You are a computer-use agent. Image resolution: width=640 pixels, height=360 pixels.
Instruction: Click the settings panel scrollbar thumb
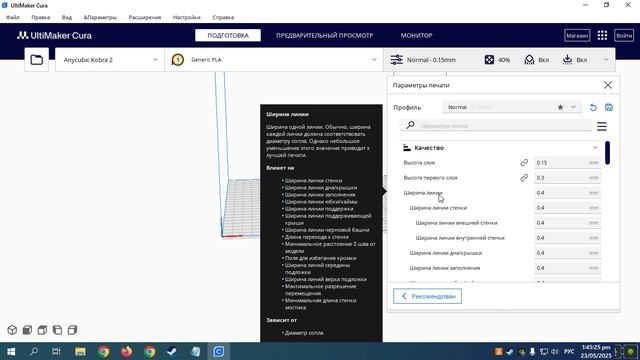[607, 153]
